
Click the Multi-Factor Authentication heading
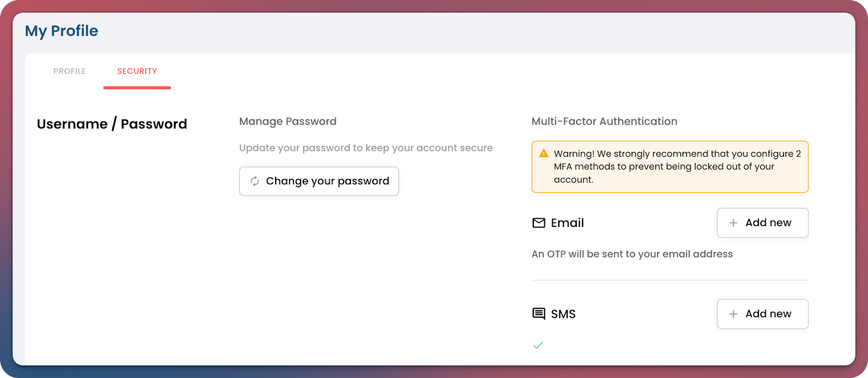[x=604, y=122]
